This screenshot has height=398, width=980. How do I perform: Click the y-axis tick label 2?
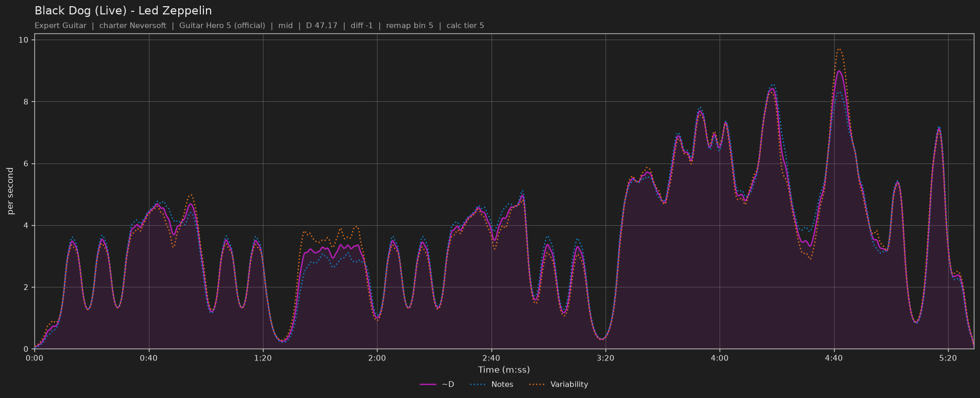[27, 287]
